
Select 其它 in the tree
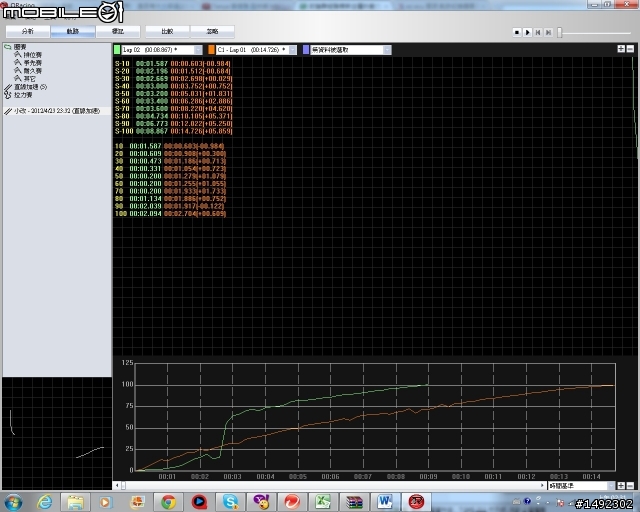(29, 79)
